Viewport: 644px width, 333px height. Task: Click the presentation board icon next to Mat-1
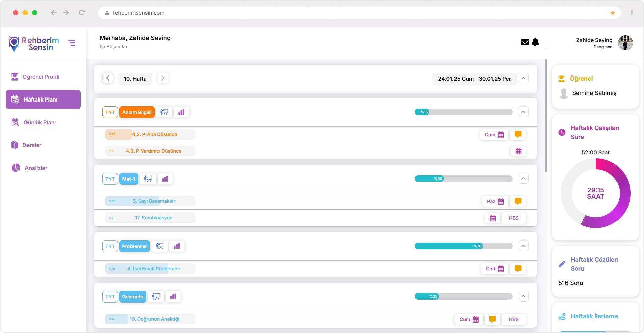coord(148,179)
